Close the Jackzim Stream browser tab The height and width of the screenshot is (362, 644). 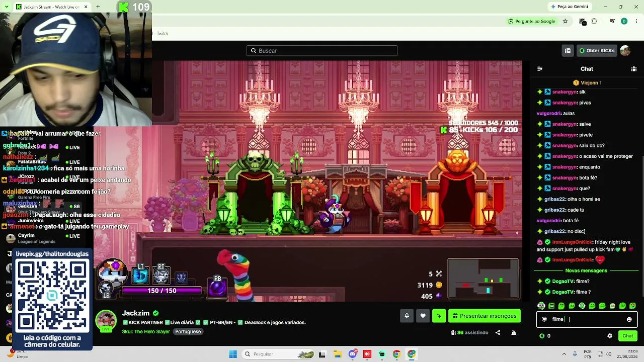86,7
